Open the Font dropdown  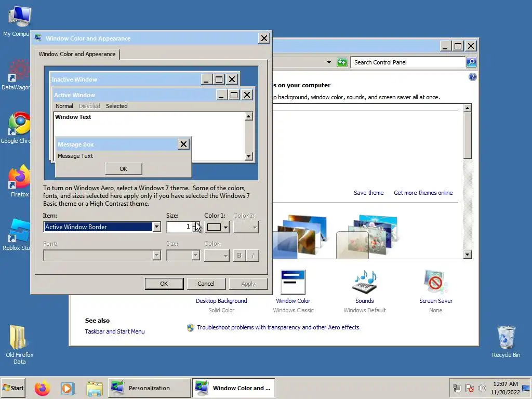point(102,255)
